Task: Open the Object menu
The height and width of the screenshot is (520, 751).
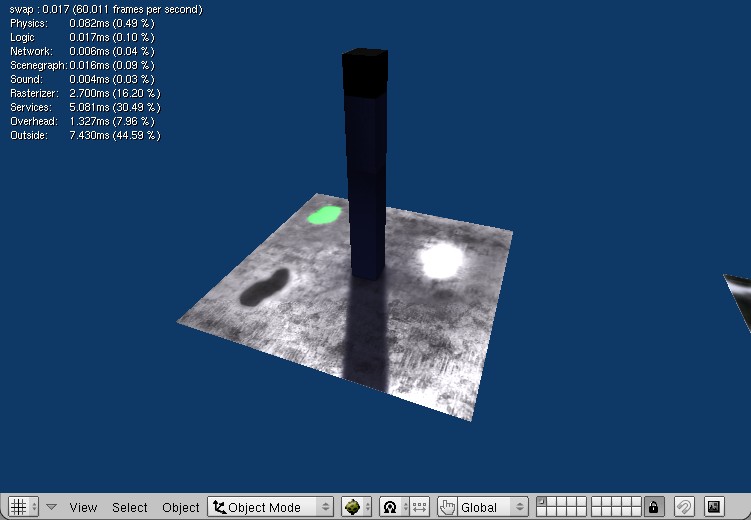Action: point(181,507)
